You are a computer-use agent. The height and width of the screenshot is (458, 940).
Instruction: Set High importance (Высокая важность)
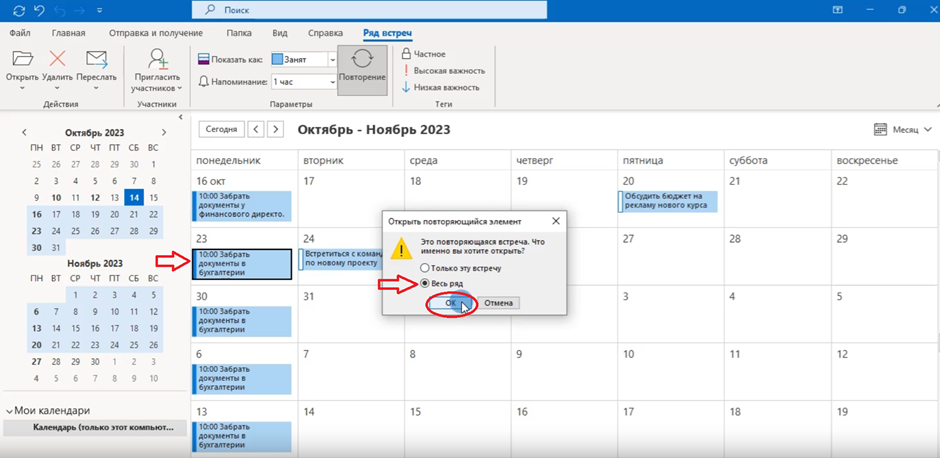[407, 71]
